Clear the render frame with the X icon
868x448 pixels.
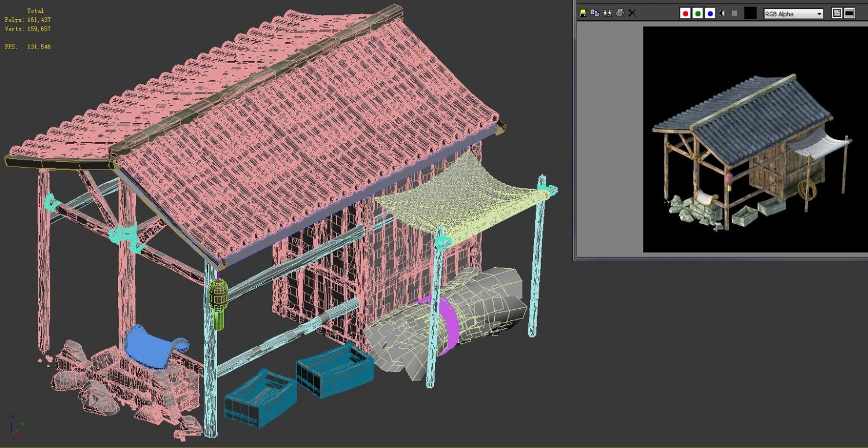point(632,13)
